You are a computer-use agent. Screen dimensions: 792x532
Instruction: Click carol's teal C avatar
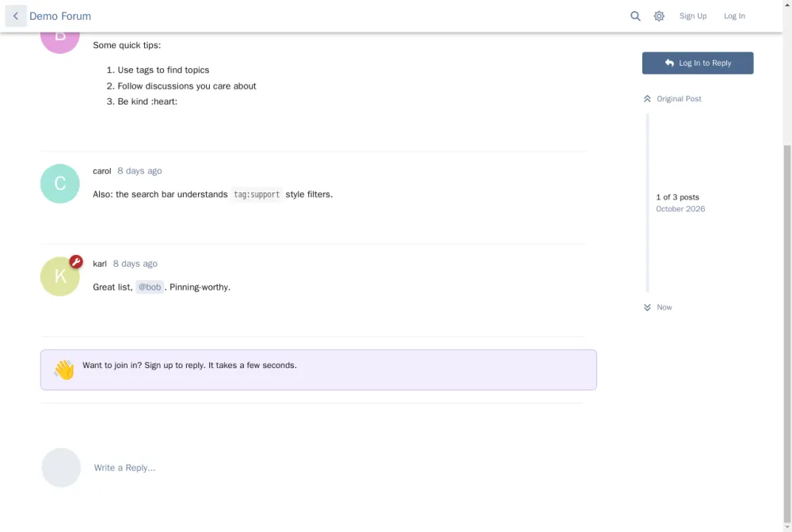tap(60, 184)
